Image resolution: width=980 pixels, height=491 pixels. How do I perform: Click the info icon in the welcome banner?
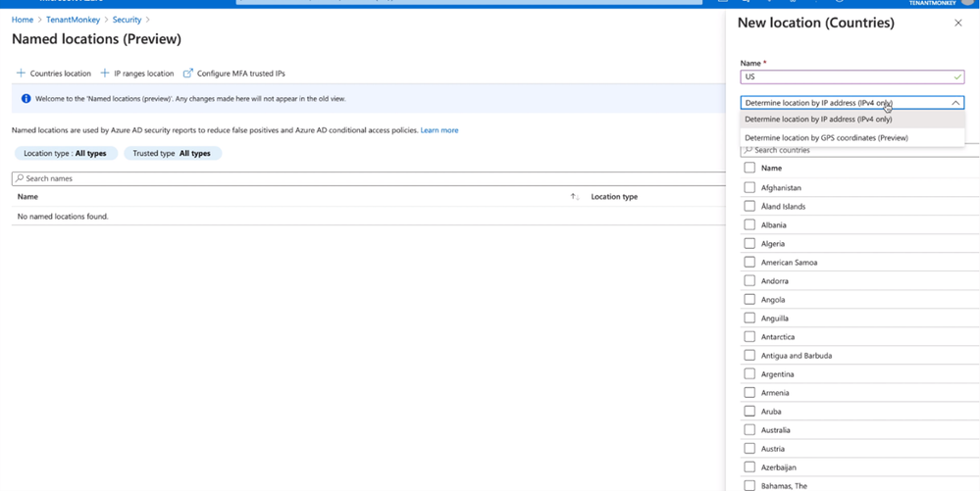tap(26, 99)
